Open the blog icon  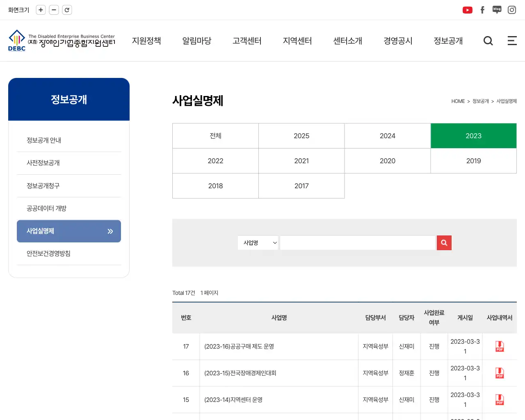pyautogui.click(x=497, y=10)
